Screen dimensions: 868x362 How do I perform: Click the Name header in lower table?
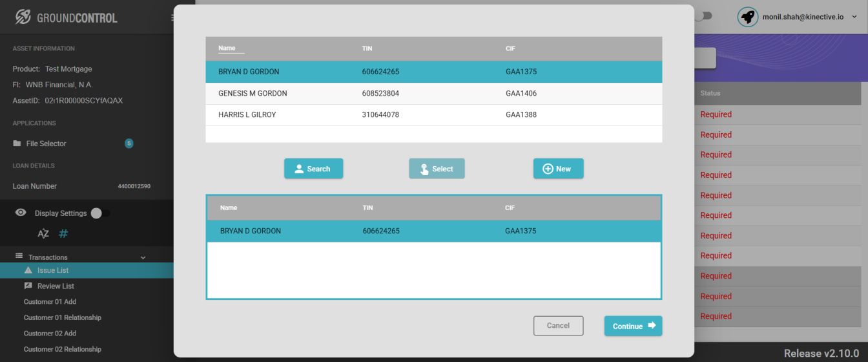coord(229,208)
